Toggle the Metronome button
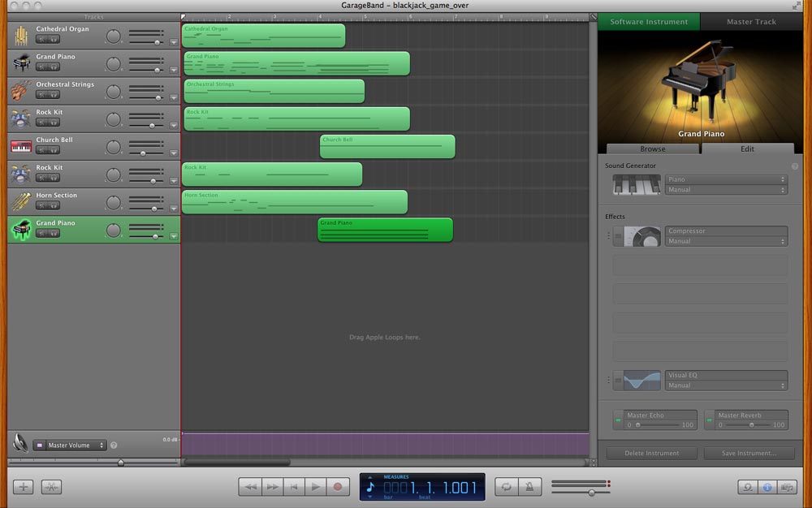 (529, 487)
